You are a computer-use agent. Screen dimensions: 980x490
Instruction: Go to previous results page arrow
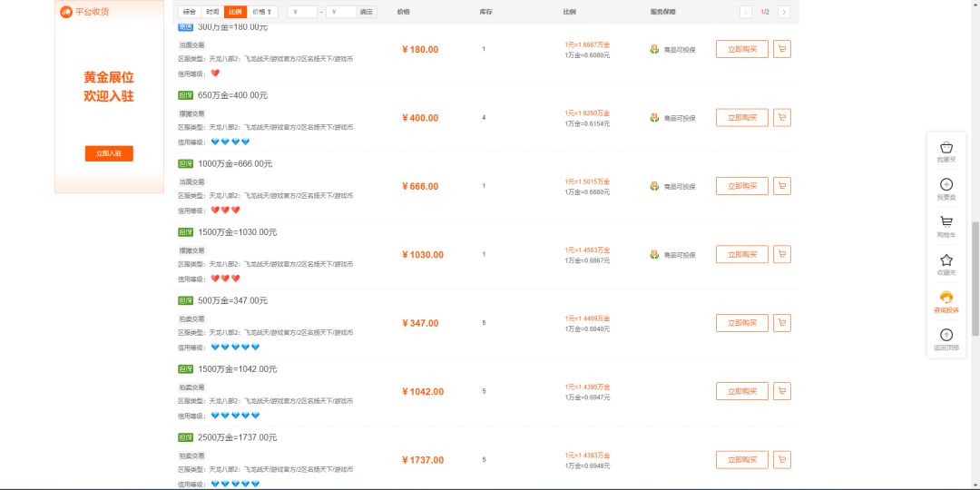point(746,12)
